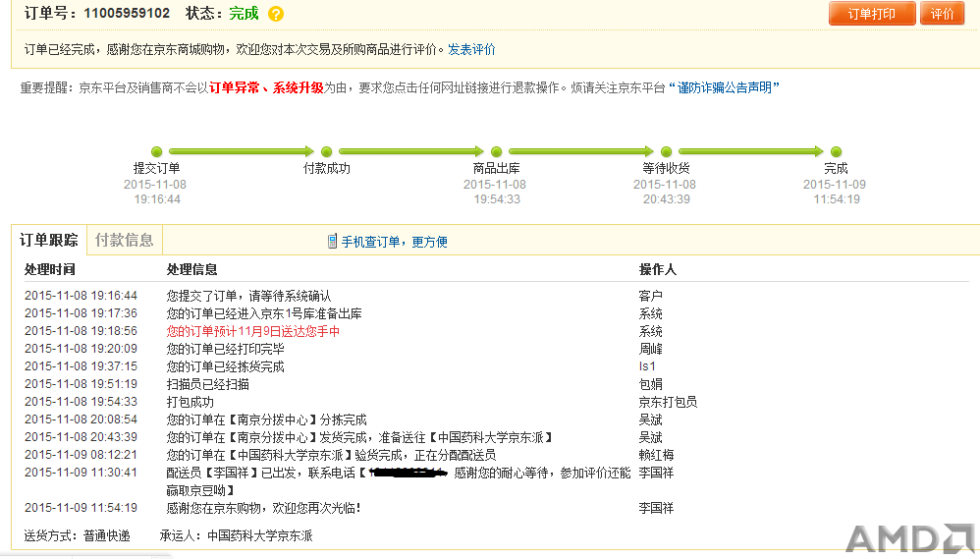Click the 商品出库 progress step dot
Viewport: 980px width, 559px height.
(x=496, y=151)
